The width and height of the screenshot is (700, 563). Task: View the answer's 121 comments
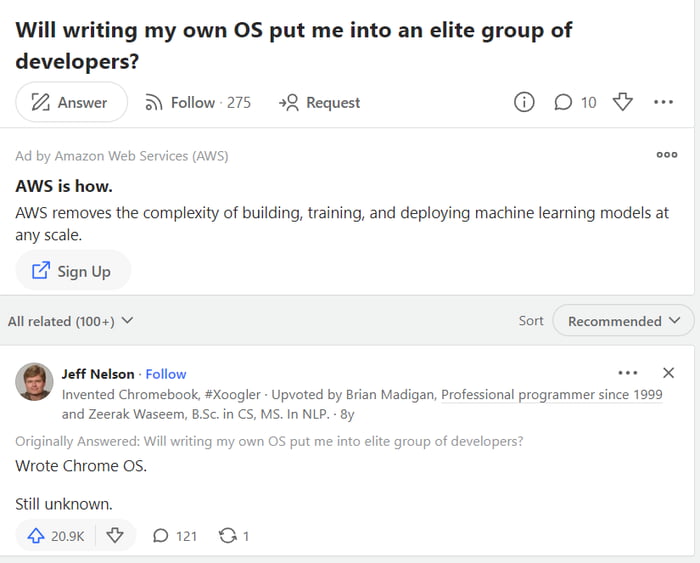coord(175,536)
